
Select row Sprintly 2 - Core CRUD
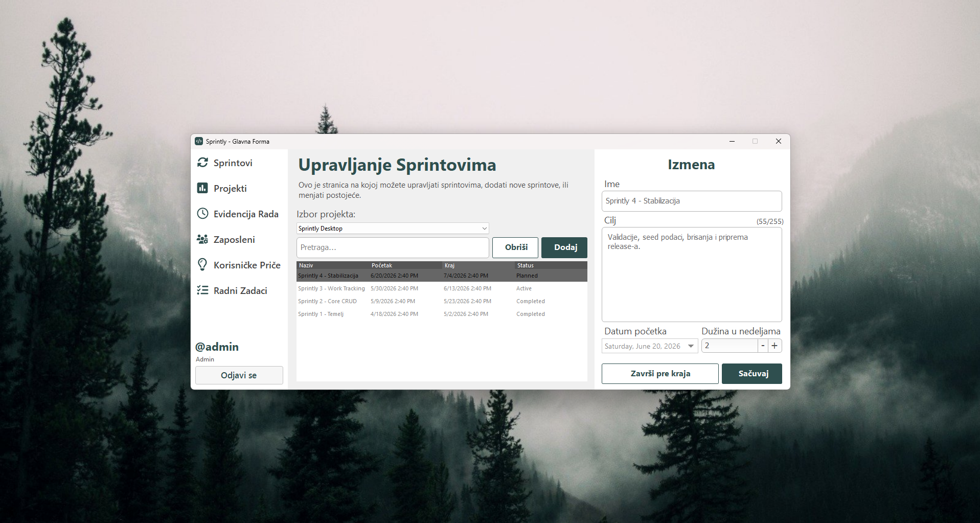(x=442, y=301)
